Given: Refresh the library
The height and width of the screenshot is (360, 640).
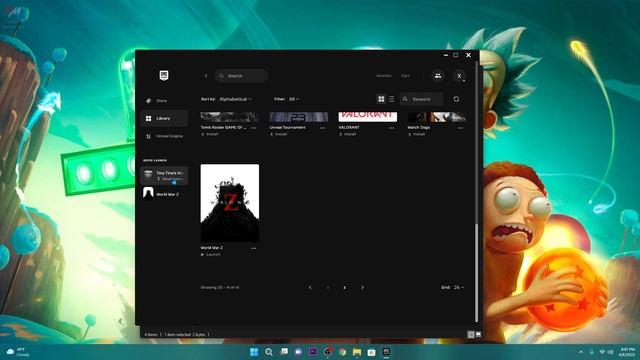Looking at the screenshot, I should tap(456, 99).
